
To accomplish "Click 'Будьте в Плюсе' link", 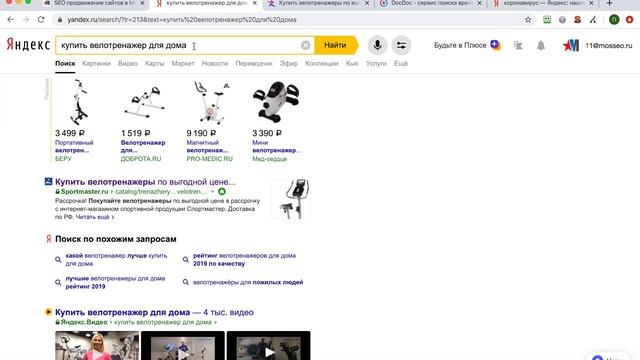I will pos(460,45).
